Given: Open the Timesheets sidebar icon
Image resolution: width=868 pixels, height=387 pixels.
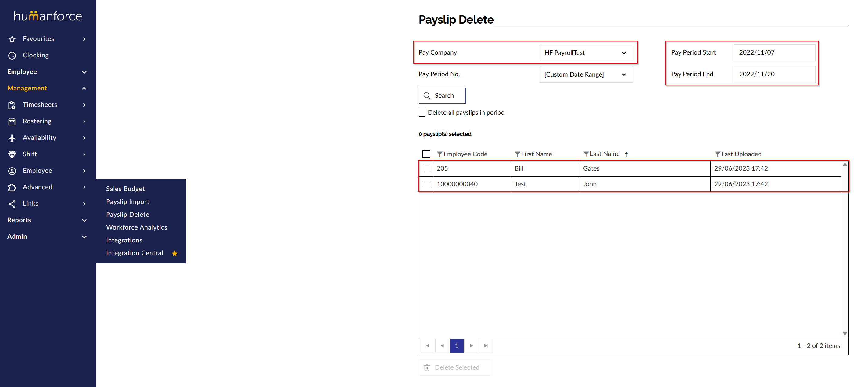Looking at the screenshot, I should coord(12,105).
